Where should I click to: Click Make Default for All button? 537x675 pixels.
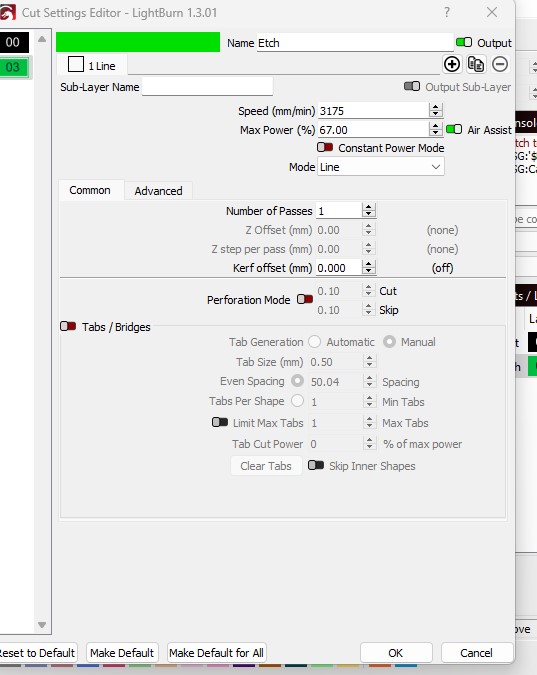[x=216, y=653]
